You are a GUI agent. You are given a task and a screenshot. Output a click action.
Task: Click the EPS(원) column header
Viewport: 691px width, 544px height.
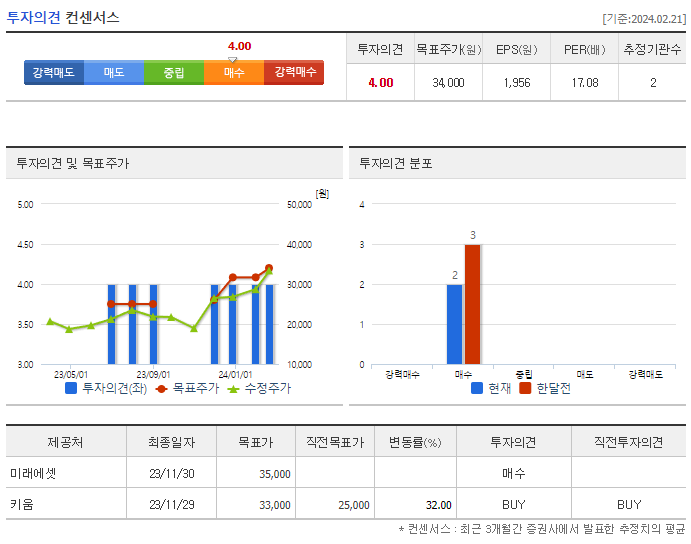click(x=516, y=49)
